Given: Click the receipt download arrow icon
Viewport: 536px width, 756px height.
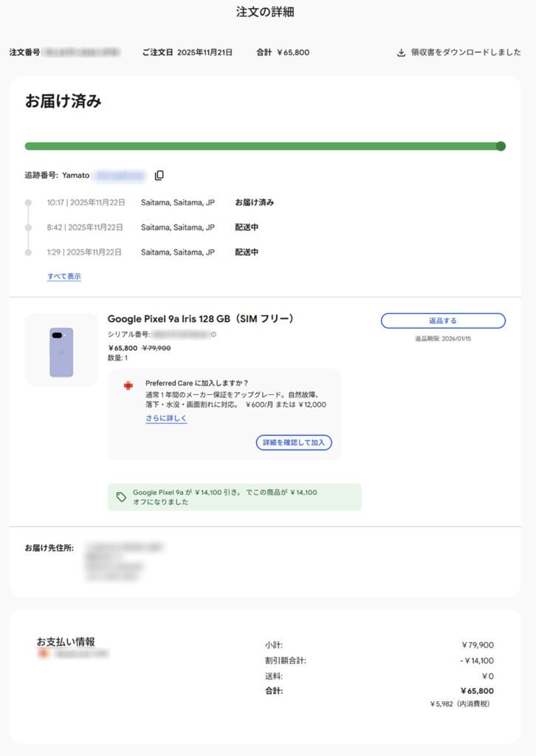Looking at the screenshot, I should coord(401,52).
